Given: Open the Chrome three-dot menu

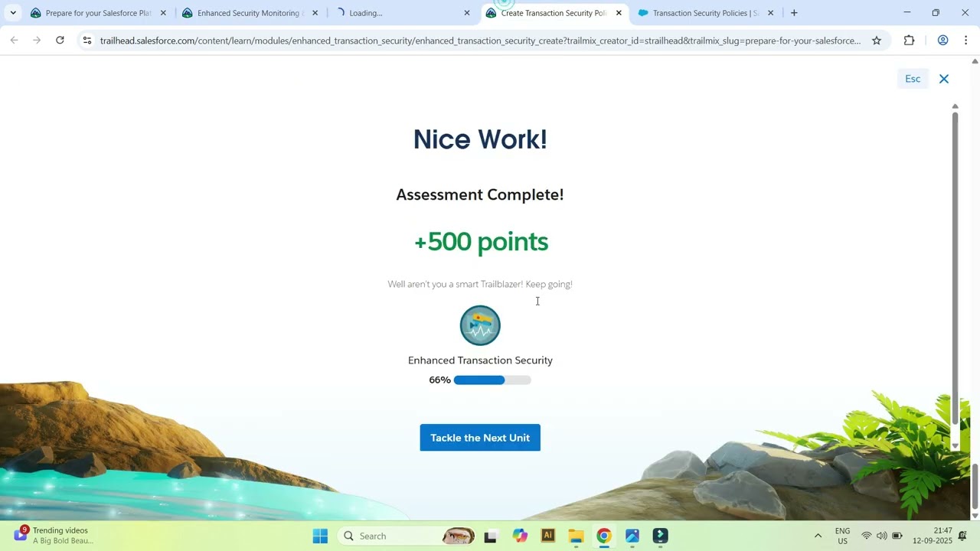Looking at the screenshot, I should 966,41.
